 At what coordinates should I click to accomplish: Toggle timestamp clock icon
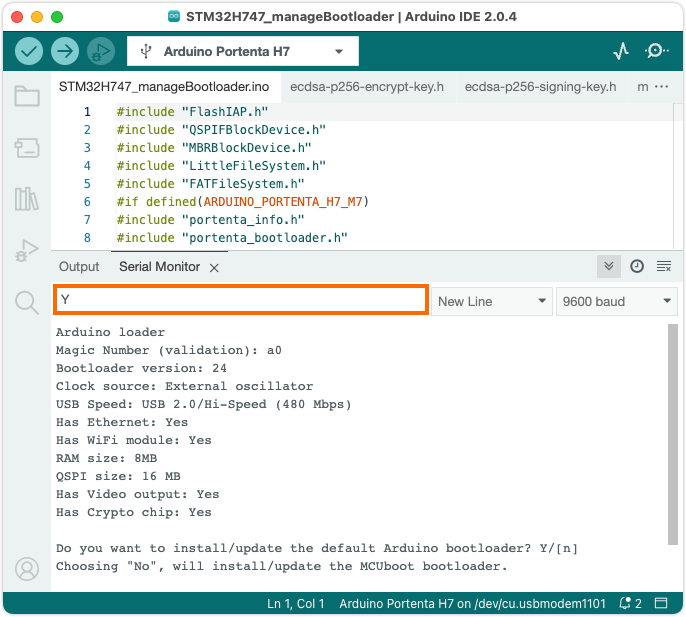[637, 266]
